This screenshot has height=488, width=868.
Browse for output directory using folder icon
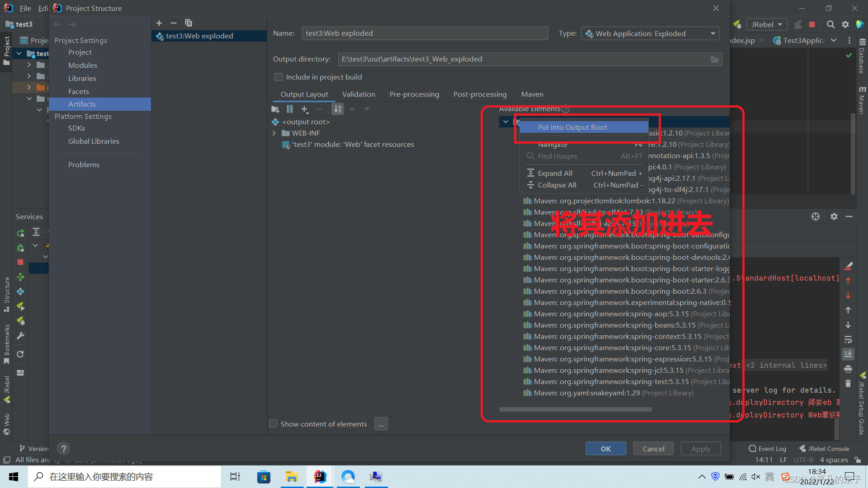click(714, 59)
